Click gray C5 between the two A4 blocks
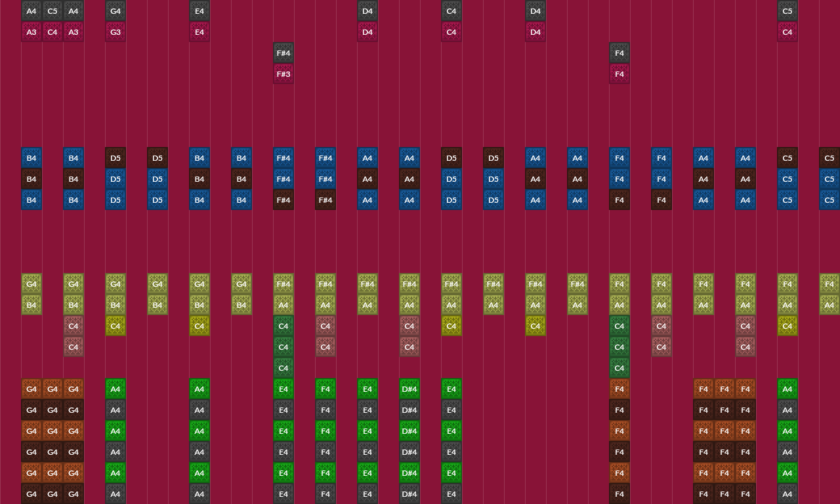 click(52, 11)
